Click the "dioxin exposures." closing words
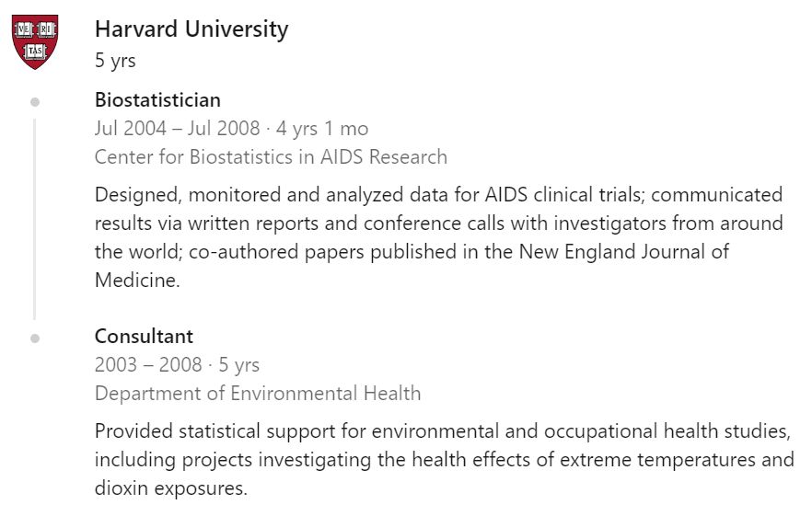 tap(171, 488)
